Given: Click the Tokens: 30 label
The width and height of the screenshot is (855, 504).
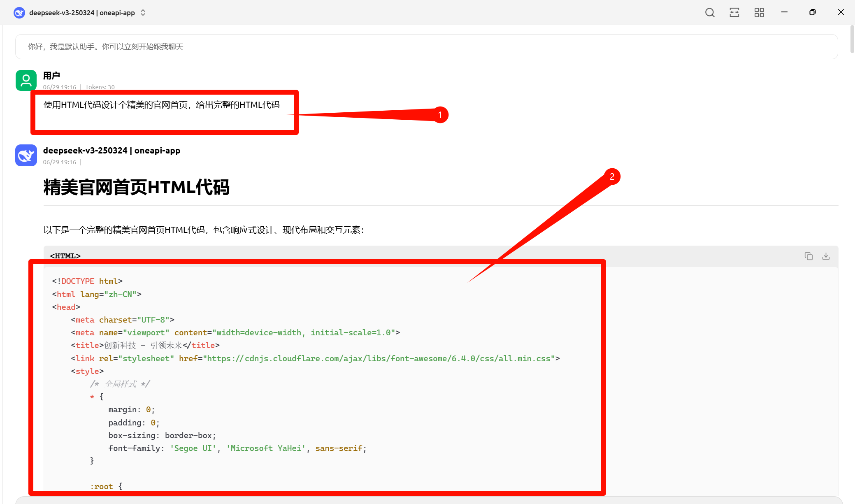Looking at the screenshot, I should tap(100, 87).
